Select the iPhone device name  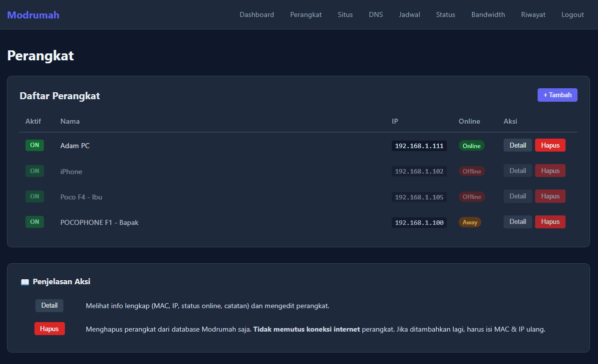71,172
